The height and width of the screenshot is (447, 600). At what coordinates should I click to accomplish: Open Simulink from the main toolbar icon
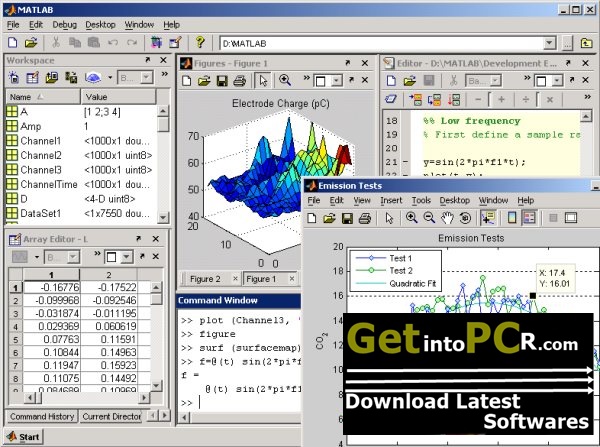pyautogui.click(x=156, y=42)
